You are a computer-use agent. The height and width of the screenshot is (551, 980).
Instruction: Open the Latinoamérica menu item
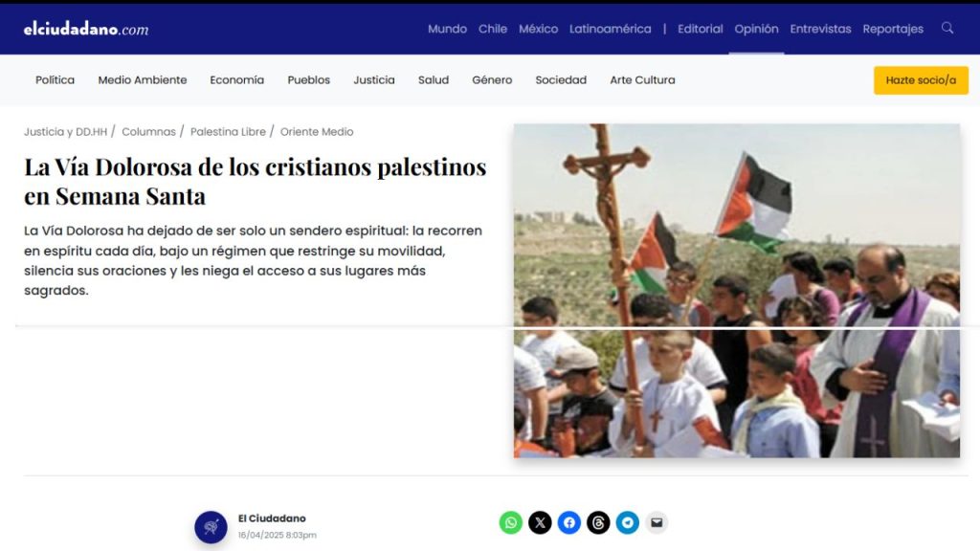click(610, 29)
